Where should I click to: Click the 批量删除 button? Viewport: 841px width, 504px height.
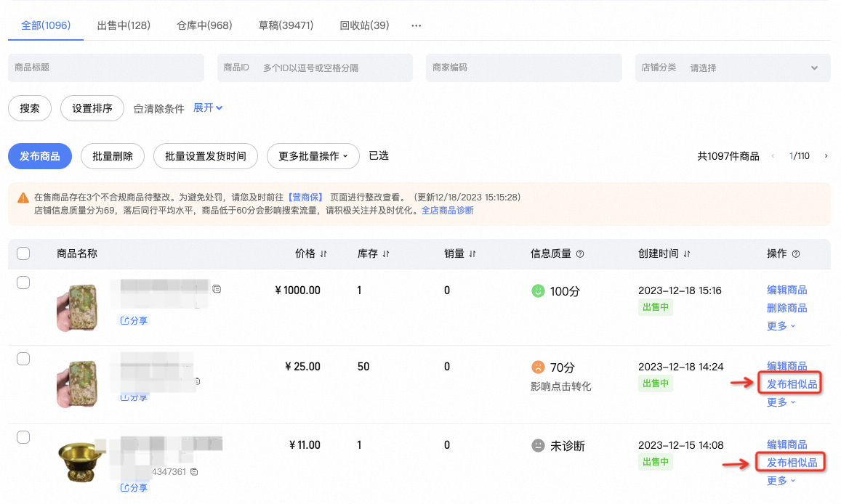(113, 156)
